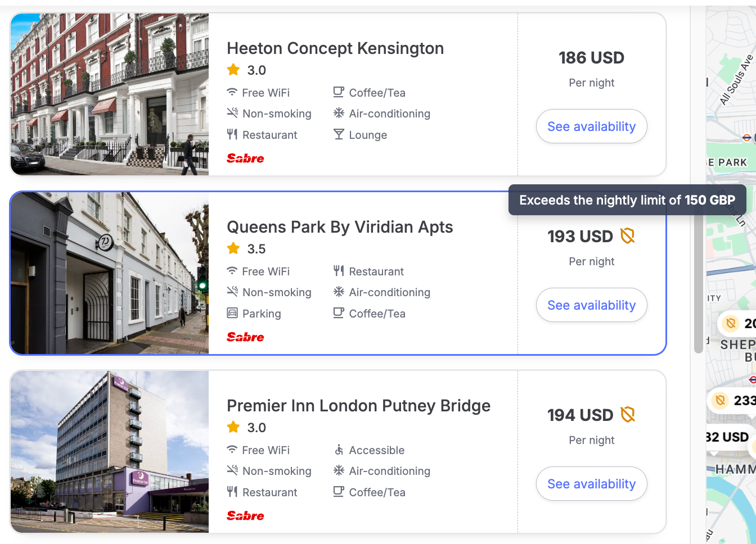
Task: Click See availability for Premier Inn Putney
Action: 591,484
